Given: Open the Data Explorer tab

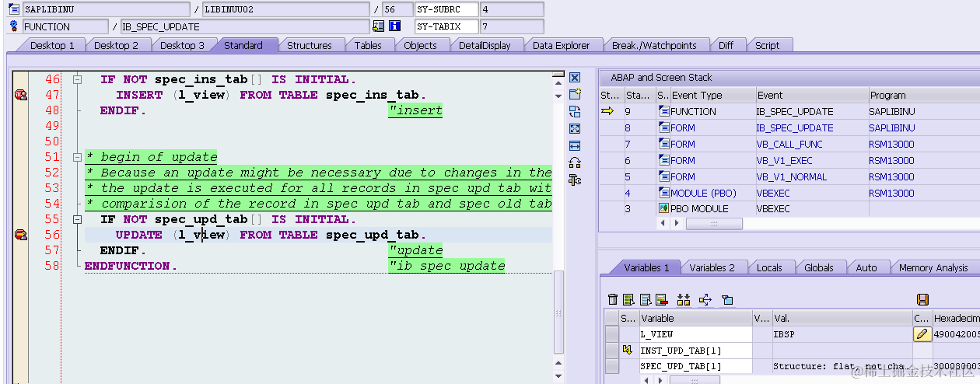Looking at the screenshot, I should (x=562, y=45).
